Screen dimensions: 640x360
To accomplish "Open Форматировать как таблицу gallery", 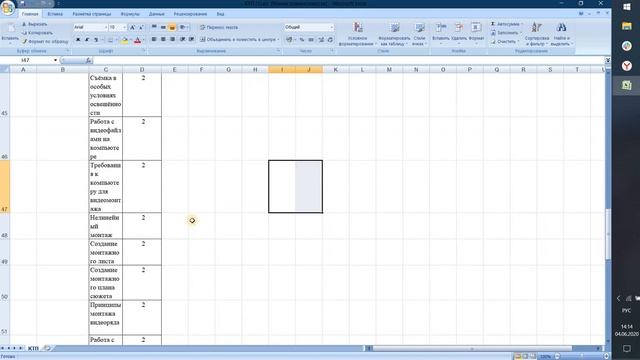I will [x=394, y=34].
